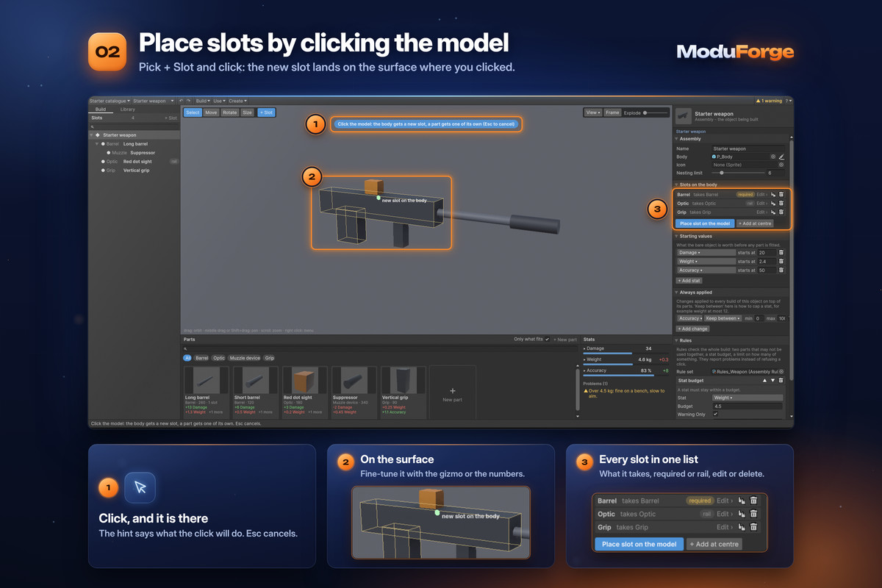Screen dimensions: 882x588
Task: Toggle the Warning Only checkbox
Action: point(715,414)
